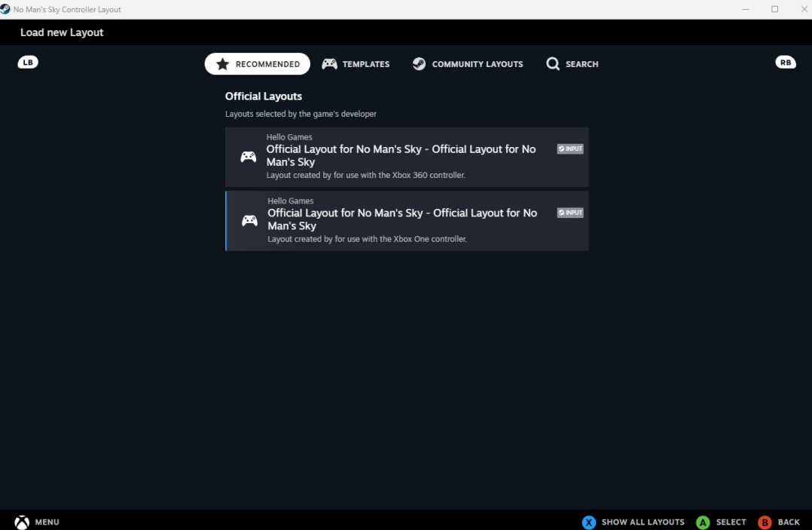Click the RB bumper button
Viewport: 812px width, 530px height.
click(x=786, y=63)
